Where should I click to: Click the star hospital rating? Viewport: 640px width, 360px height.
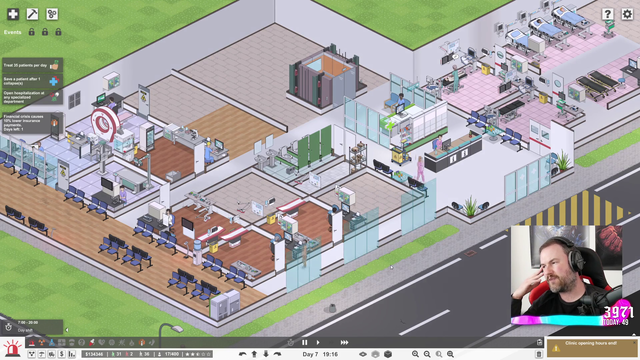tap(198, 354)
